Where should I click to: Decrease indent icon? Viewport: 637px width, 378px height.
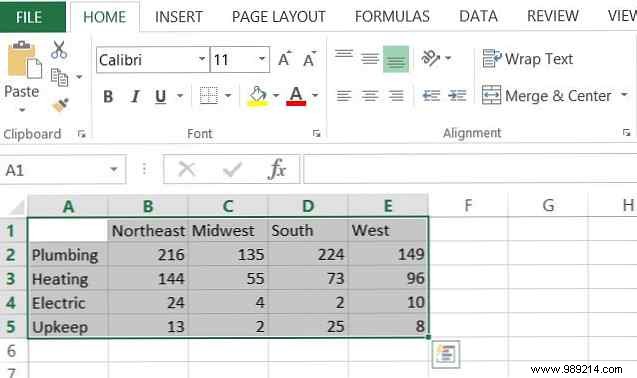[x=431, y=96]
